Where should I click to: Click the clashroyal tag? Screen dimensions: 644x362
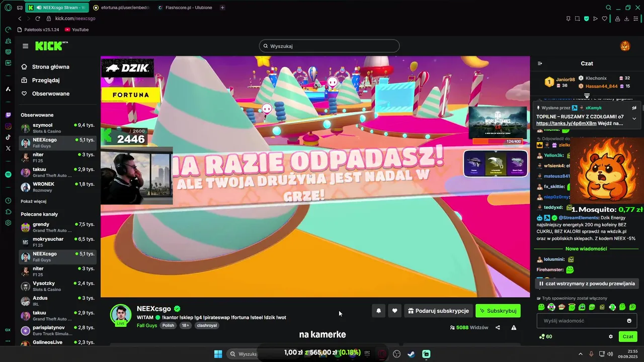[x=207, y=325]
